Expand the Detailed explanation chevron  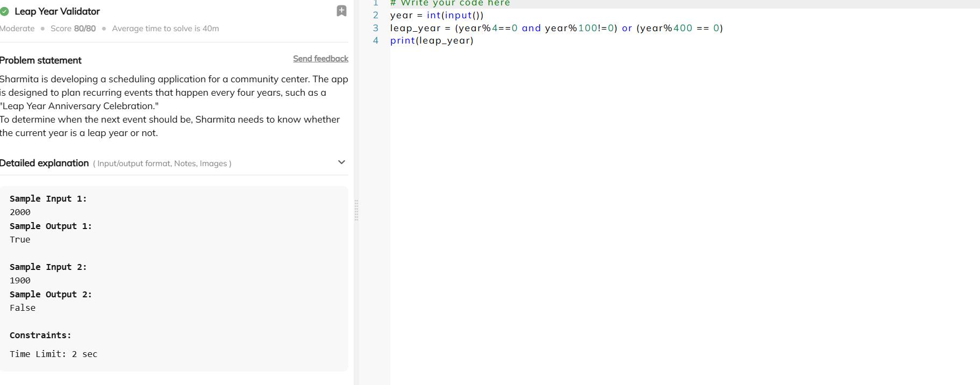click(x=341, y=162)
